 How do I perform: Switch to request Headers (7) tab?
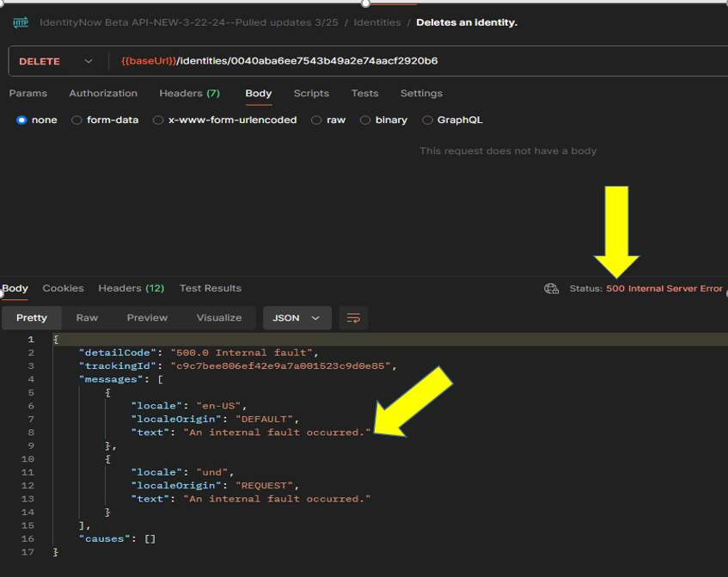pos(189,93)
